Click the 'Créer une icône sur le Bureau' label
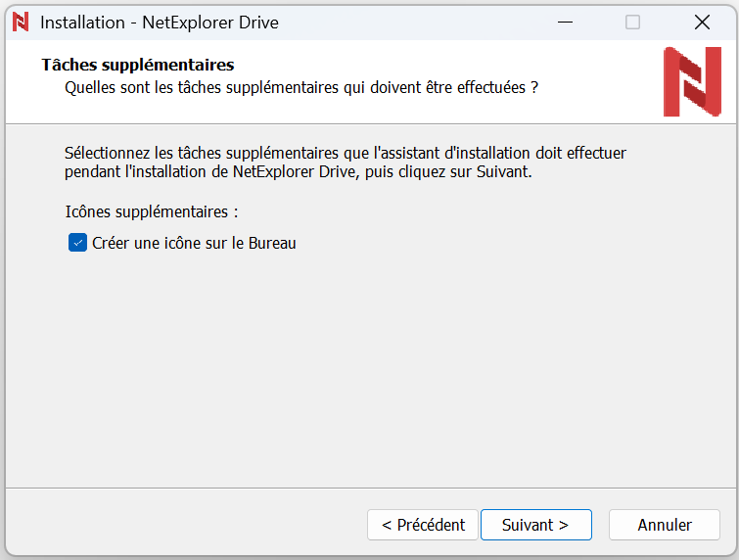 click(x=194, y=243)
